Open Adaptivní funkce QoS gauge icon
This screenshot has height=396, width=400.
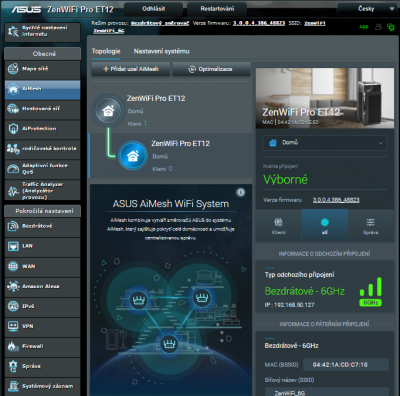(13, 169)
